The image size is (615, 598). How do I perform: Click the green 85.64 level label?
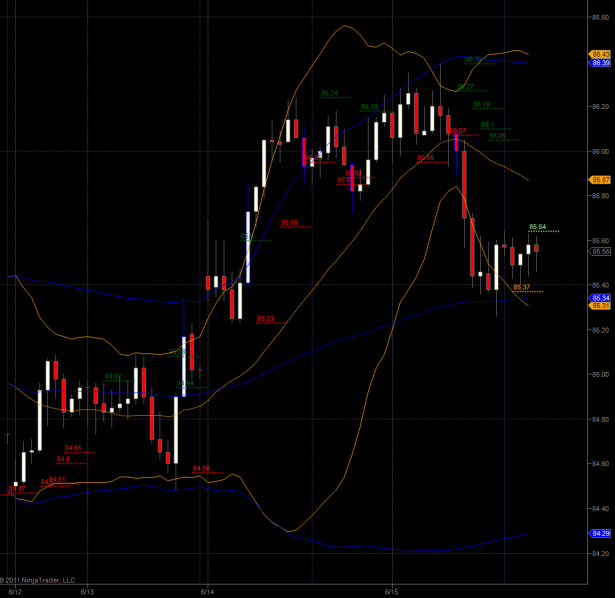coord(537,227)
